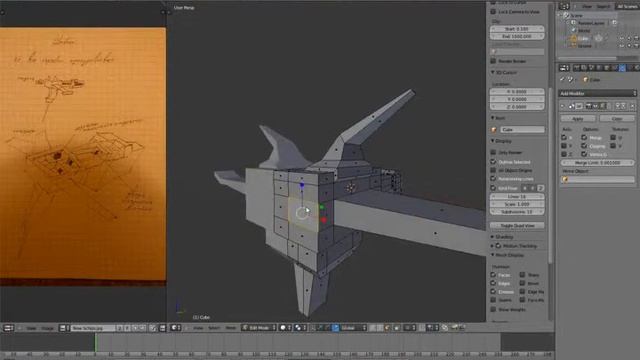Click the pivot point icon in 3D header
This screenshot has width=640, height=360.
pos(298,328)
